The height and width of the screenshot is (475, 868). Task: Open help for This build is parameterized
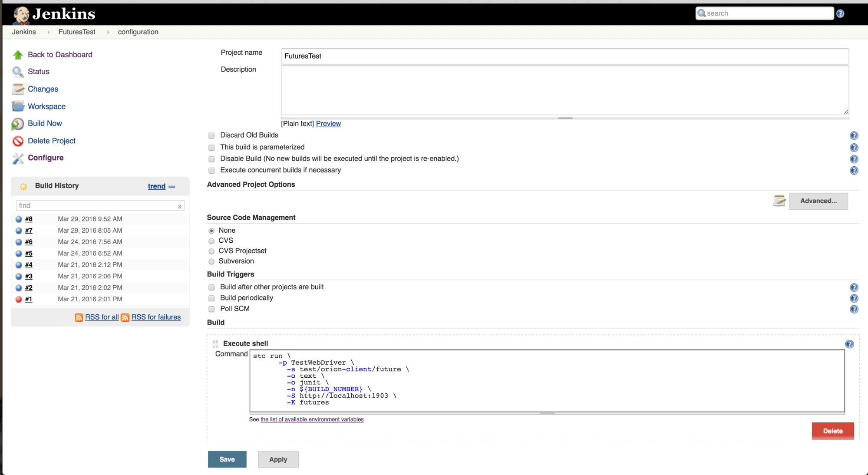coord(854,148)
